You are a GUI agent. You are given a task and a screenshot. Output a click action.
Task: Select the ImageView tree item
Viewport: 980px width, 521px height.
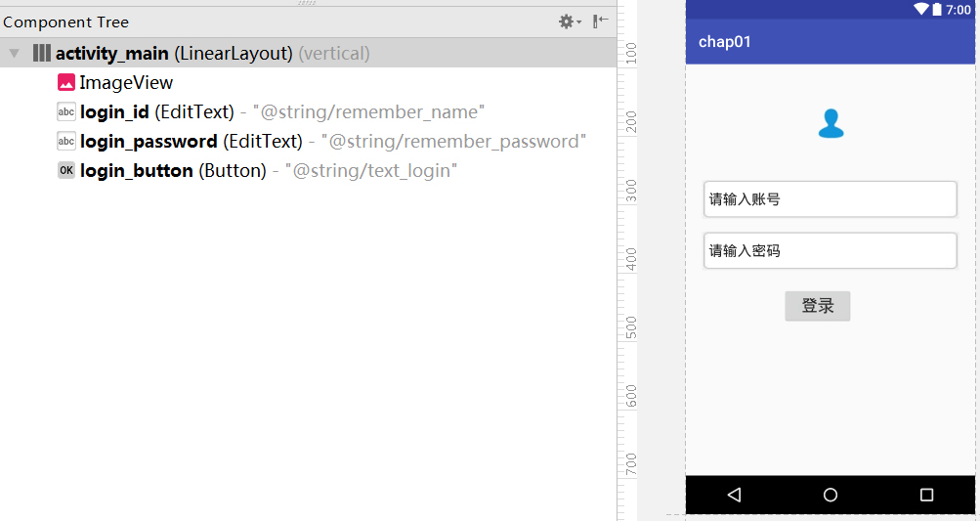pos(126,83)
